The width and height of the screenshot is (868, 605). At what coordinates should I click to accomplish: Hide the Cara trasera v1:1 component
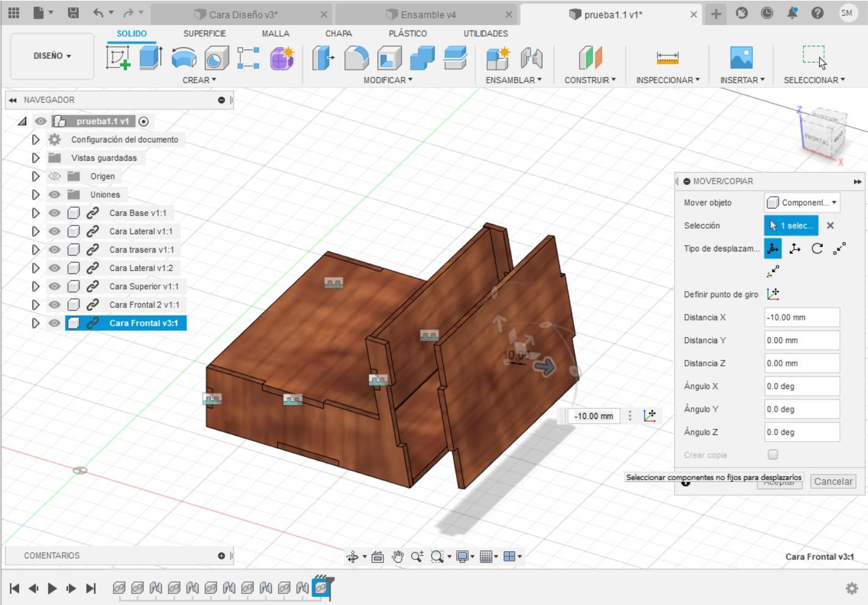click(x=54, y=250)
